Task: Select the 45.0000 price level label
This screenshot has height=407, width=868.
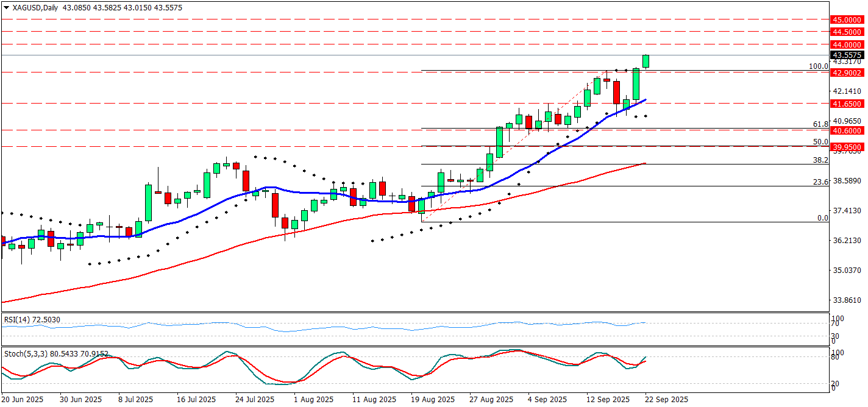Action: point(847,19)
